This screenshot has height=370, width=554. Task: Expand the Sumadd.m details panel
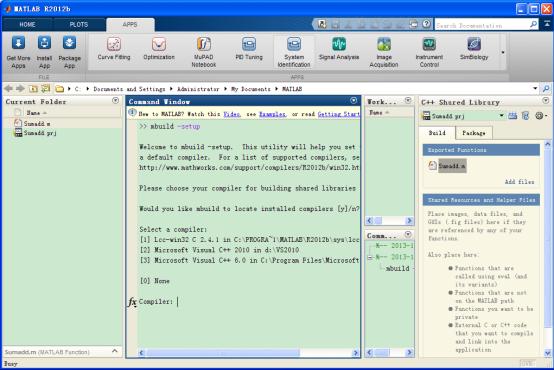click(114, 351)
